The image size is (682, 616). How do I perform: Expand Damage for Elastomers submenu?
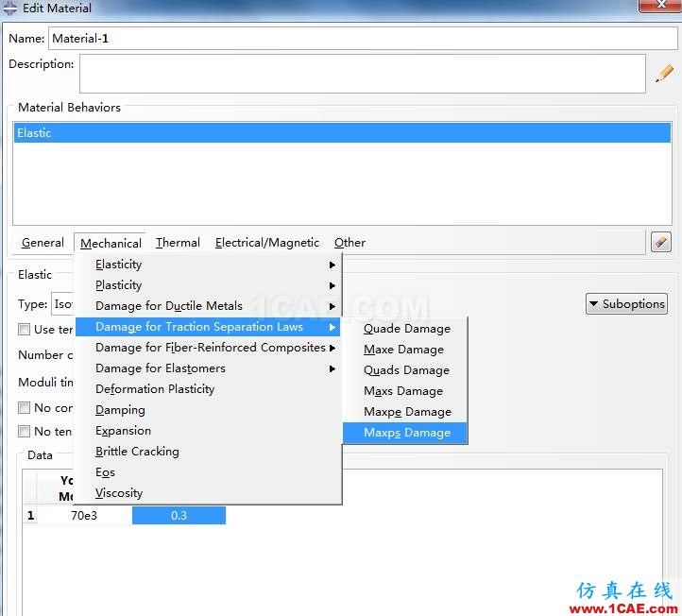click(208, 368)
